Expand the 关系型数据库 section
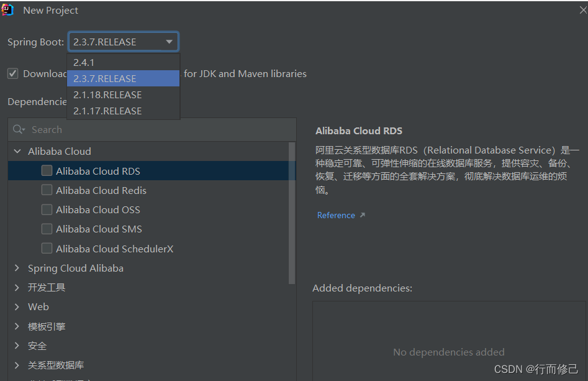Screen dimensions: 588x381 tap(17, 365)
